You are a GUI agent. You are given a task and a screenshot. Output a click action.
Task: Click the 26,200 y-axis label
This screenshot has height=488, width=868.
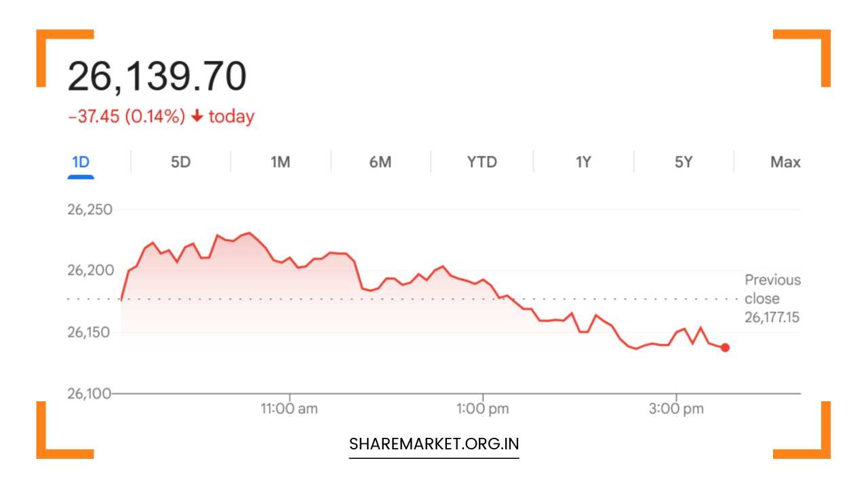click(90, 271)
